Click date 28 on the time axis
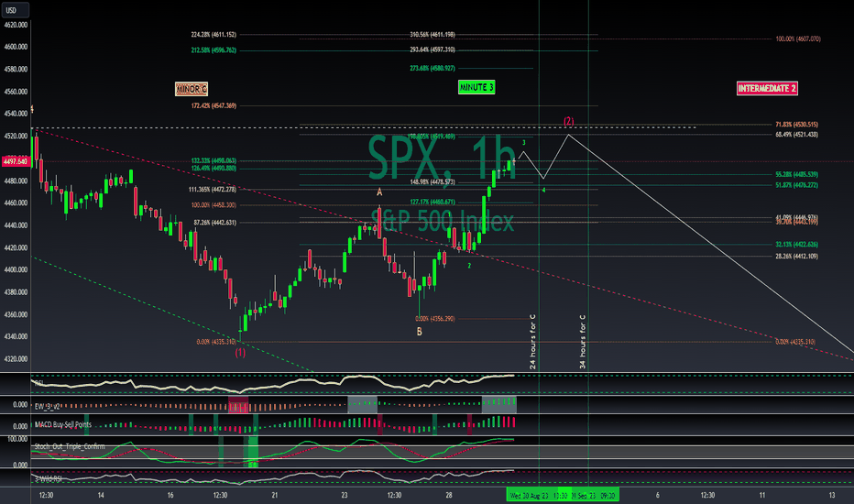The height and width of the screenshot is (504, 854). point(449,495)
